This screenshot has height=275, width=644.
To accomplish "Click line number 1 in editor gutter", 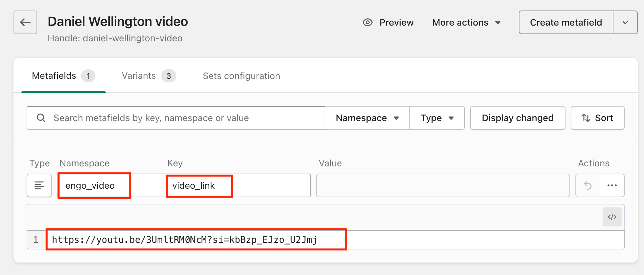I will click(36, 240).
